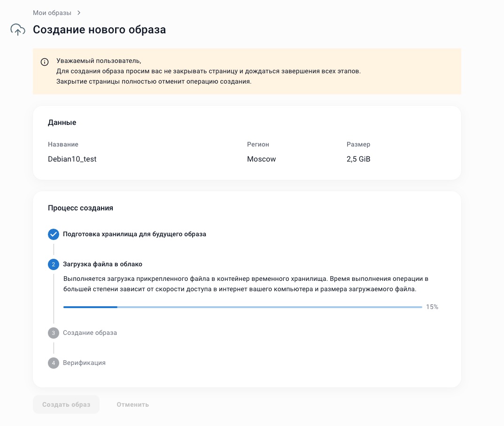The width and height of the screenshot is (504, 426).
Task: Click the chevron after Мои образы breadcrumb
Action: coord(78,13)
